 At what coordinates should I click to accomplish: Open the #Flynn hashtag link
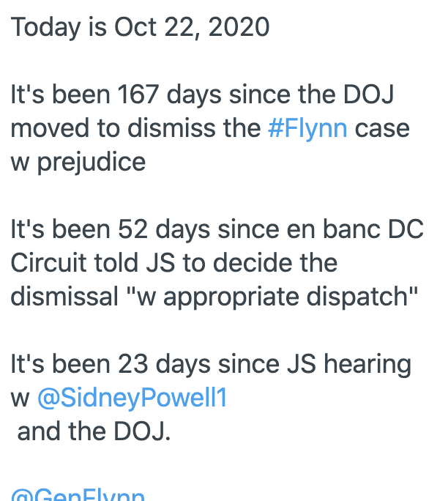coord(307,129)
